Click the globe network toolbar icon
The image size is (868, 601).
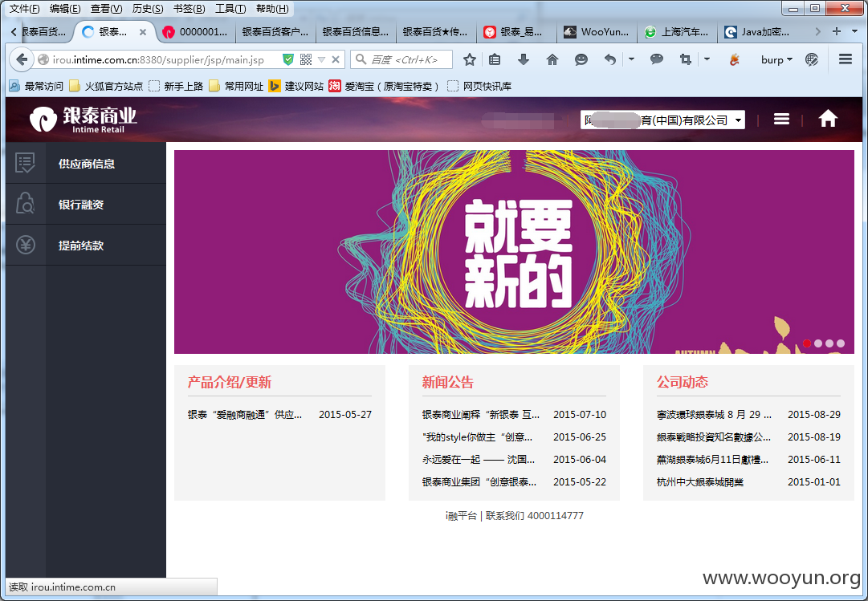coord(812,59)
